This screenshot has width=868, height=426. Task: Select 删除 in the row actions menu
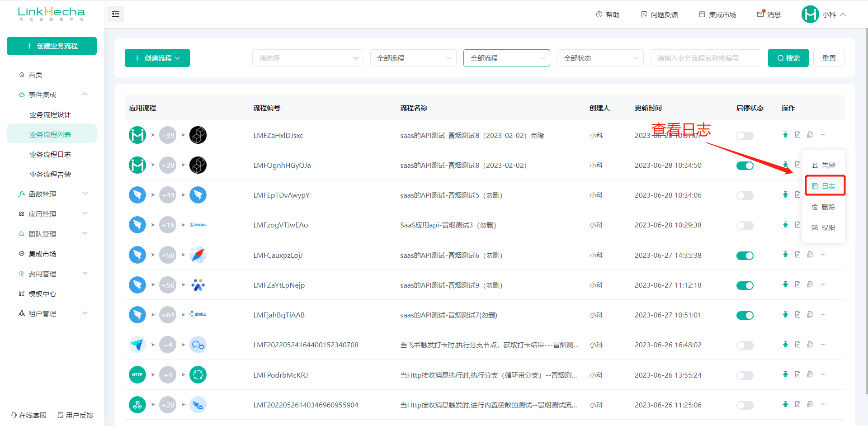(823, 207)
